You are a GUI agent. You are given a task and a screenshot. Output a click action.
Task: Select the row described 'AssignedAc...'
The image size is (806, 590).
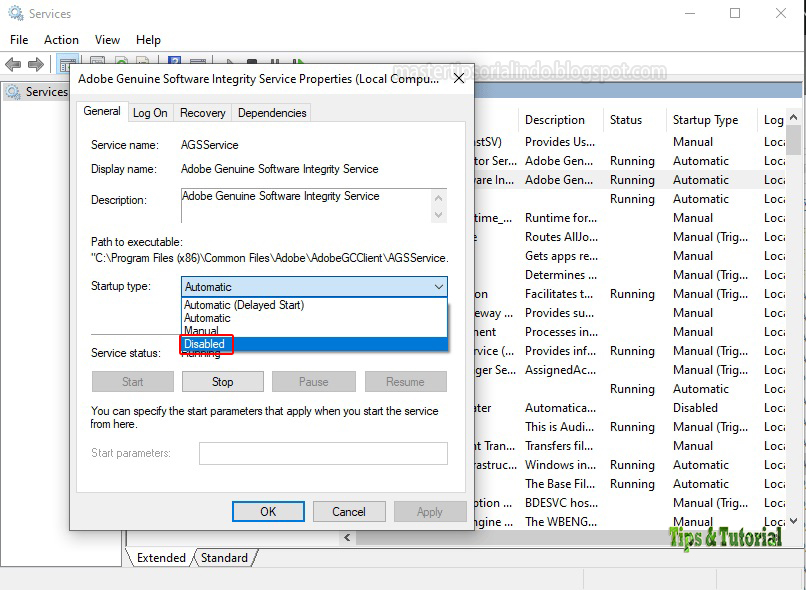pyautogui.click(x=630, y=370)
